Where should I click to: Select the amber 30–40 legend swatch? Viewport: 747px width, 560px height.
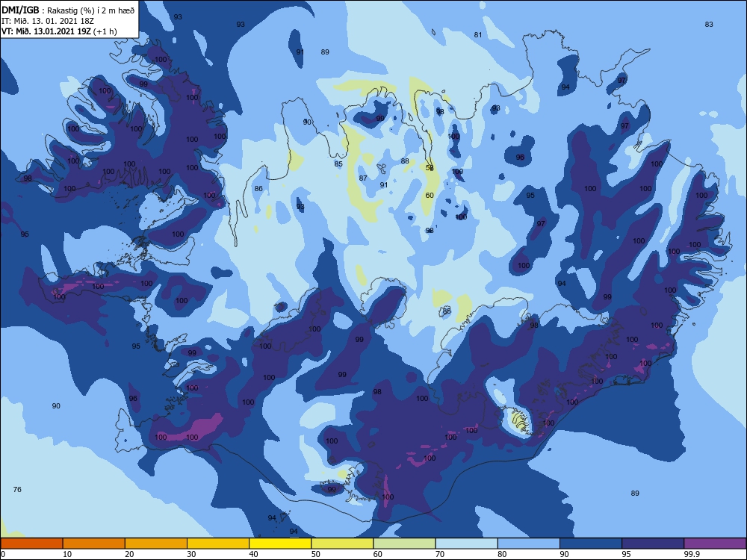218,544
